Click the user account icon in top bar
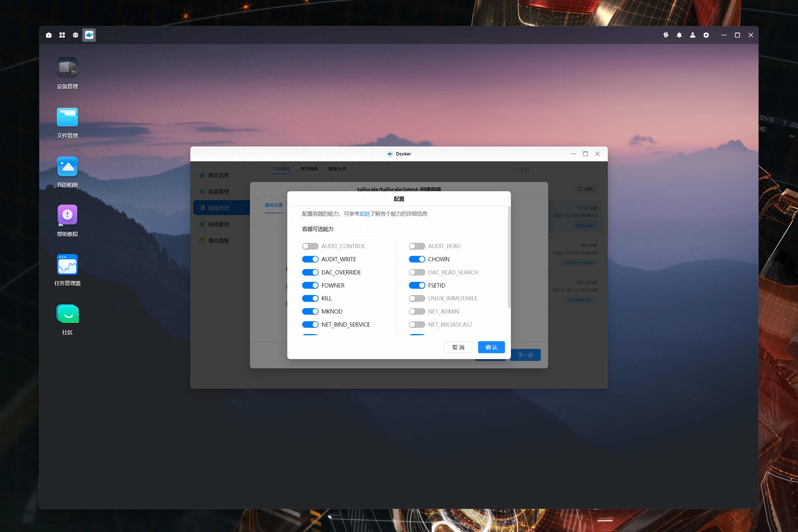 point(693,35)
